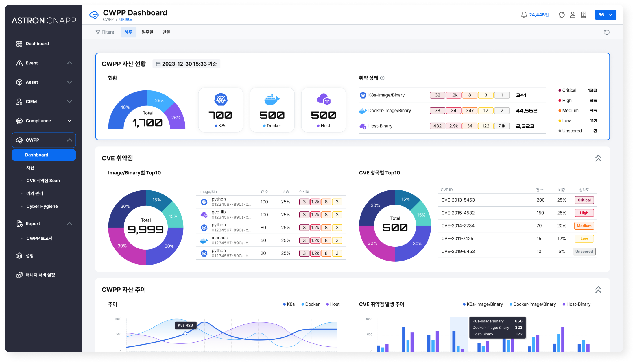Screen dimensions: 635x364
Task: Click the CWPP Dashboard cloud logo icon
Action: point(94,15)
